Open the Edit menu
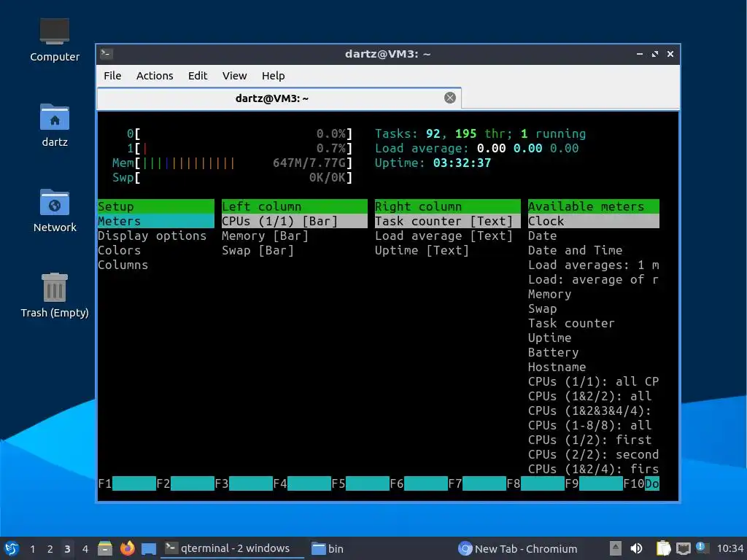The width and height of the screenshot is (747, 560). point(197,76)
